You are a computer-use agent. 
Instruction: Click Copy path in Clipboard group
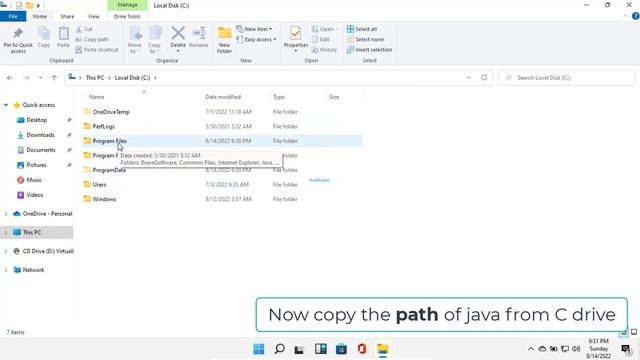tap(92, 40)
